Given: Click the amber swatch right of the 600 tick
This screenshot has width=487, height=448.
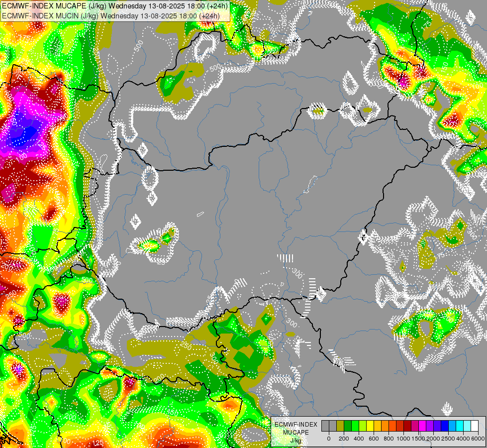Looking at the screenshot, I should tap(378, 426).
